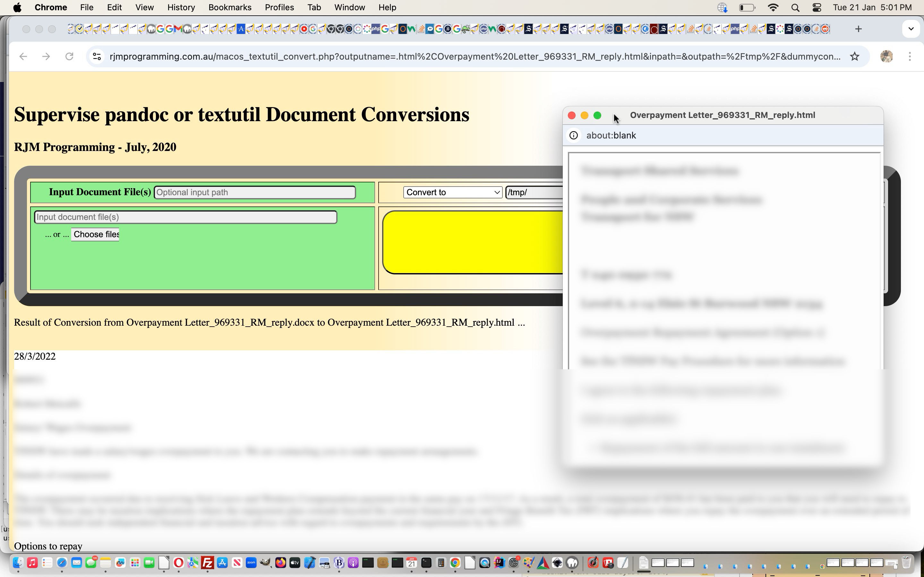The height and width of the screenshot is (577, 924).
Task: Reload the page with the refresh icon
Action: click(69, 56)
